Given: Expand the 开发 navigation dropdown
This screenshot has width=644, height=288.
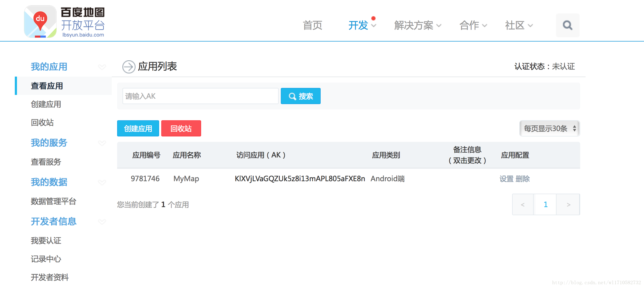Looking at the screenshot, I should 374,26.
